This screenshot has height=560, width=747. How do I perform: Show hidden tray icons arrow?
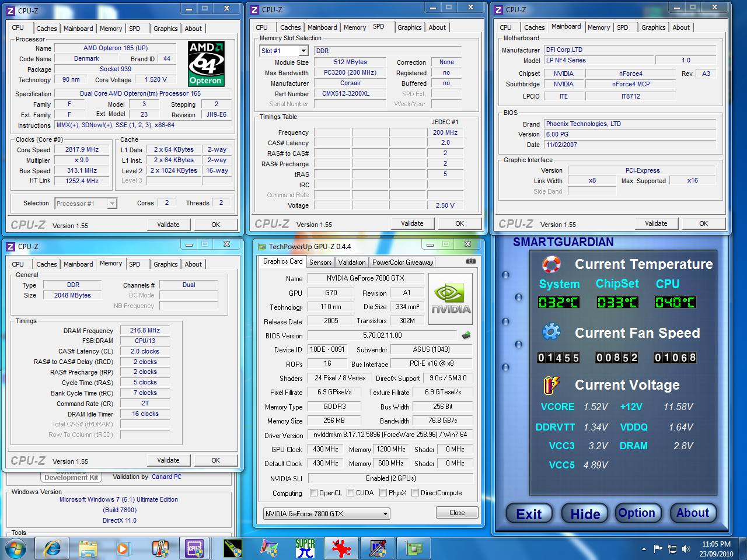644,549
